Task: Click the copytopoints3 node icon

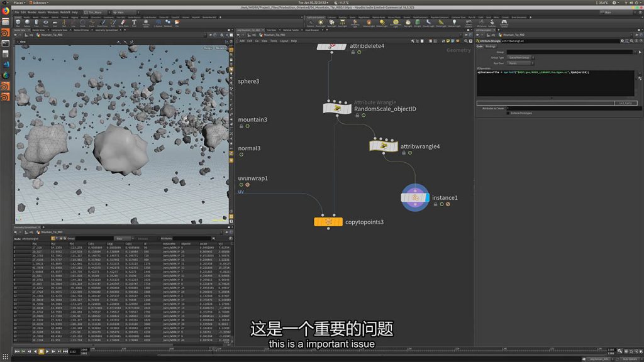Action: 328,221
